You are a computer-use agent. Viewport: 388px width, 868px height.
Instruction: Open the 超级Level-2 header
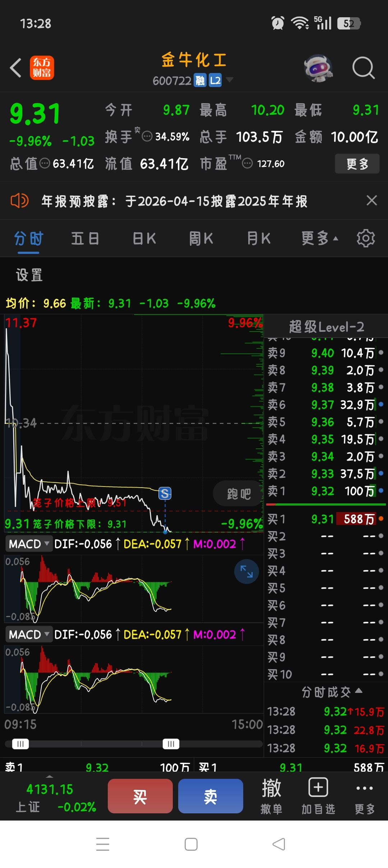326,326
